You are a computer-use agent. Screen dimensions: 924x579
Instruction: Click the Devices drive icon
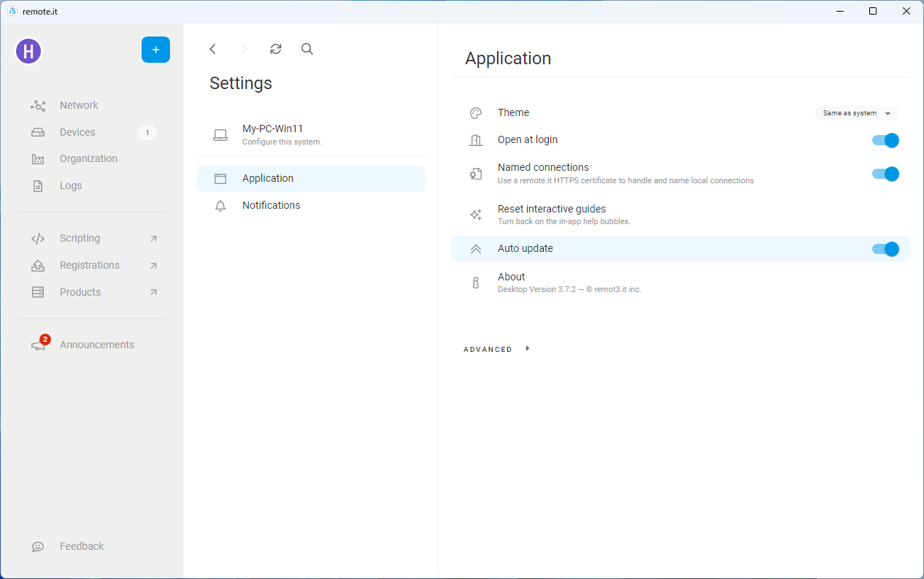coord(38,133)
